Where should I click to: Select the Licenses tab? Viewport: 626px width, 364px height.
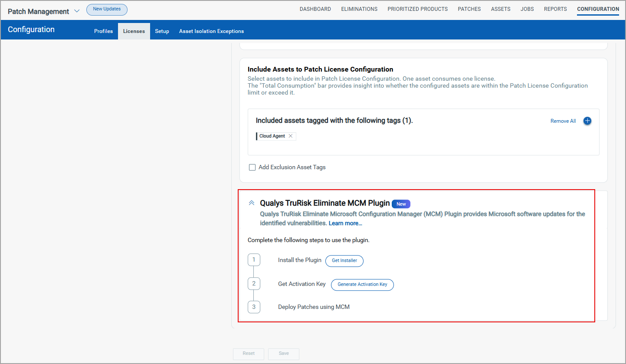tap(134, 31)
